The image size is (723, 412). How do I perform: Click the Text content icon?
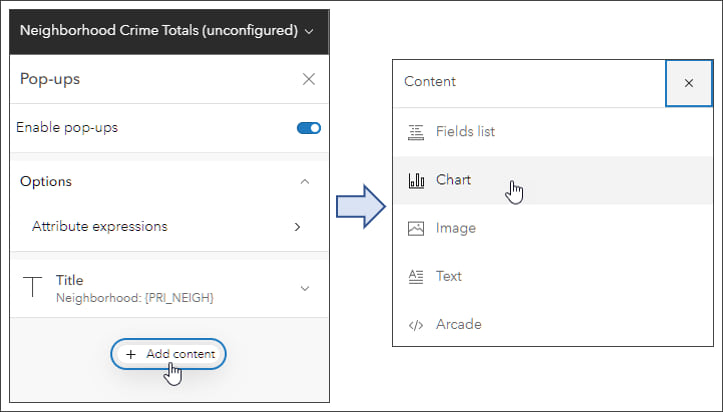(417, 276)
